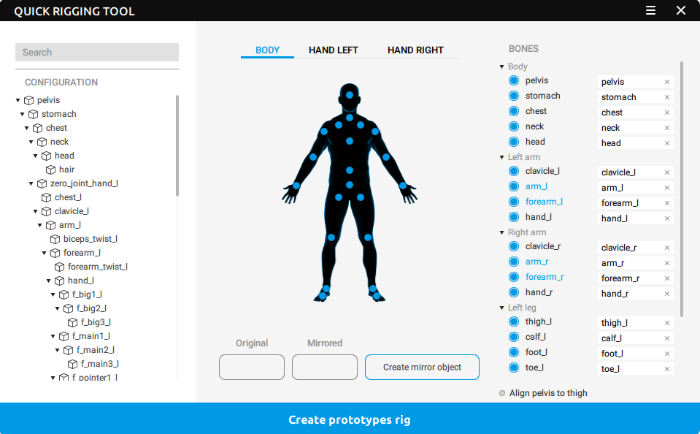Screen dimensions: 700x434
Task: Collapse the Right arm bones group
Action: (502, 233)
